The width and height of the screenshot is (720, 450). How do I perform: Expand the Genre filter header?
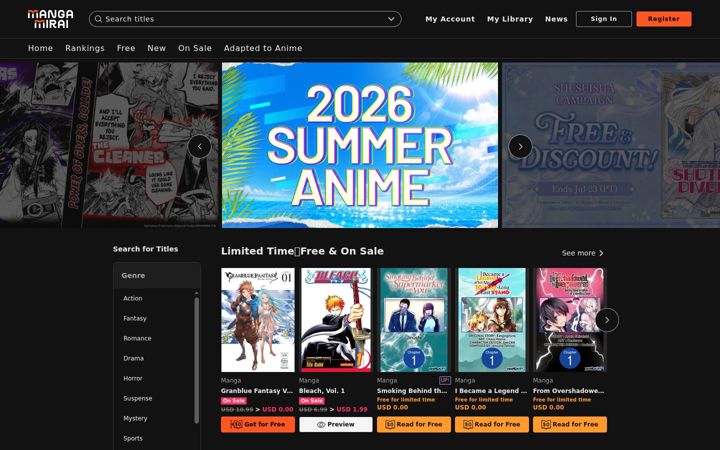[157, 276]
